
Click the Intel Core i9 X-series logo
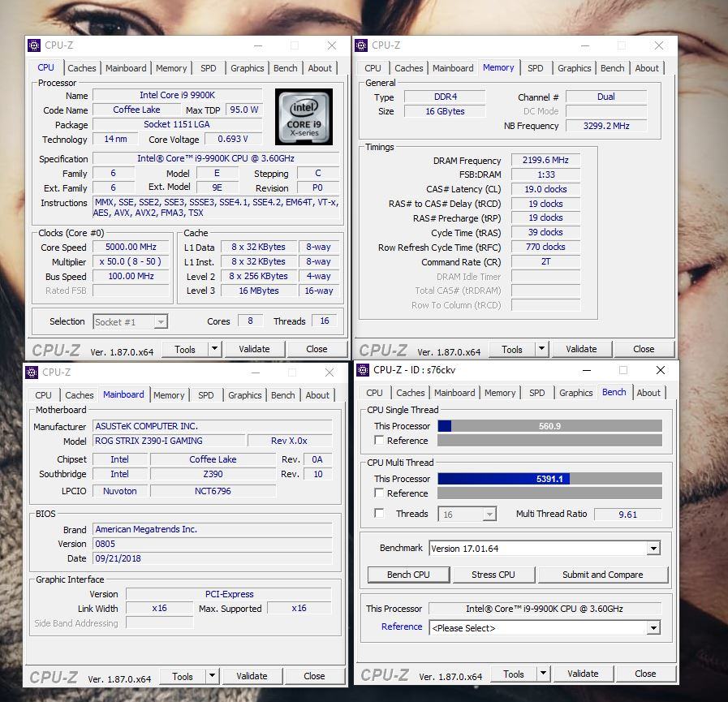304,117
